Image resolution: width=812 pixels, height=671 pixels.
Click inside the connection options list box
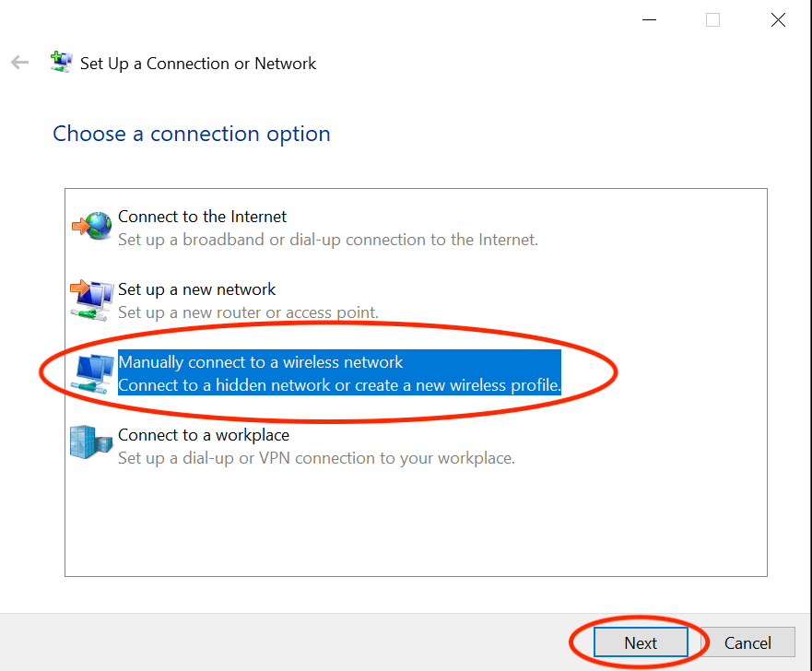[x=415, y=535]
